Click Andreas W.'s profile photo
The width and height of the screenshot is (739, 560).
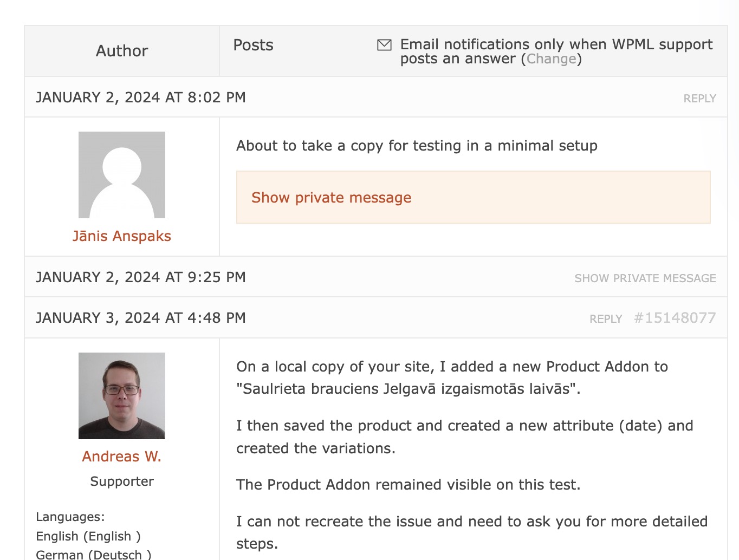(x=122, y=396)
